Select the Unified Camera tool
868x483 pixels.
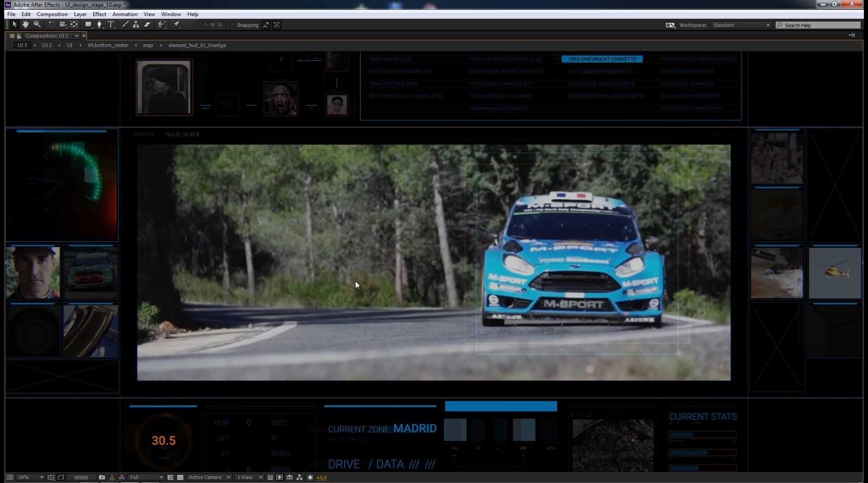tap(62, 24)
